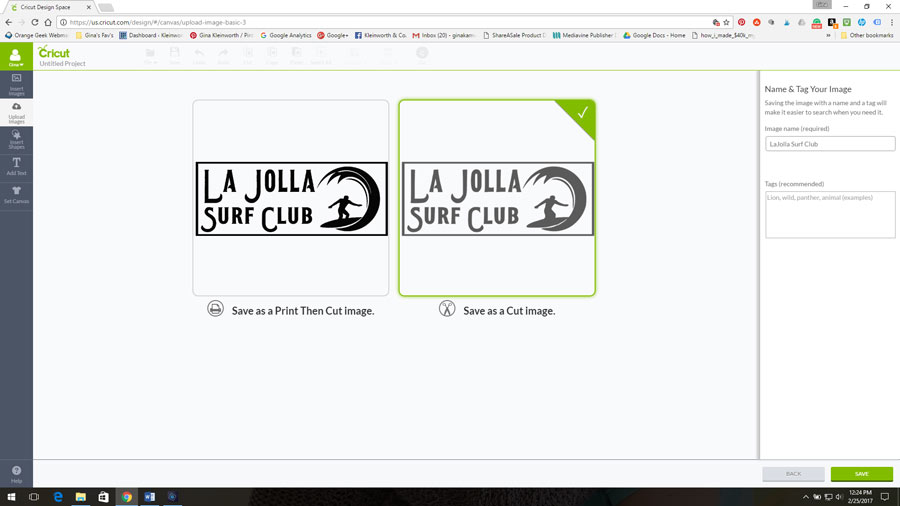Open the Insert Shapes tool
Viewport: 900px width, 506px height.
(16, 139)
